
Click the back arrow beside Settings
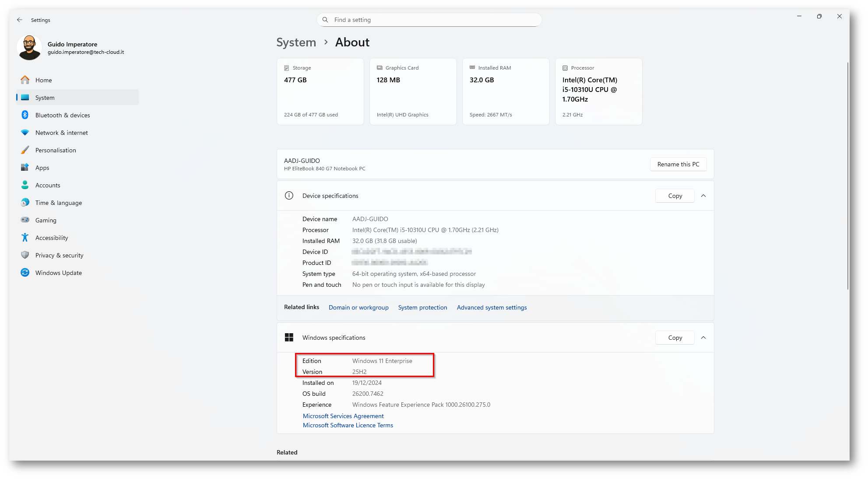(20, 20)
